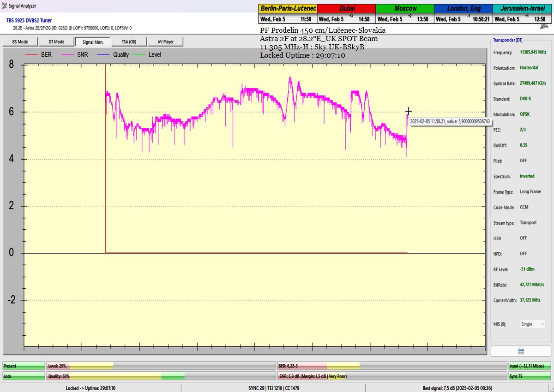Click the Input bitrate status indicator
Screen dimensions: 554x392
click(x=529, y=366)
